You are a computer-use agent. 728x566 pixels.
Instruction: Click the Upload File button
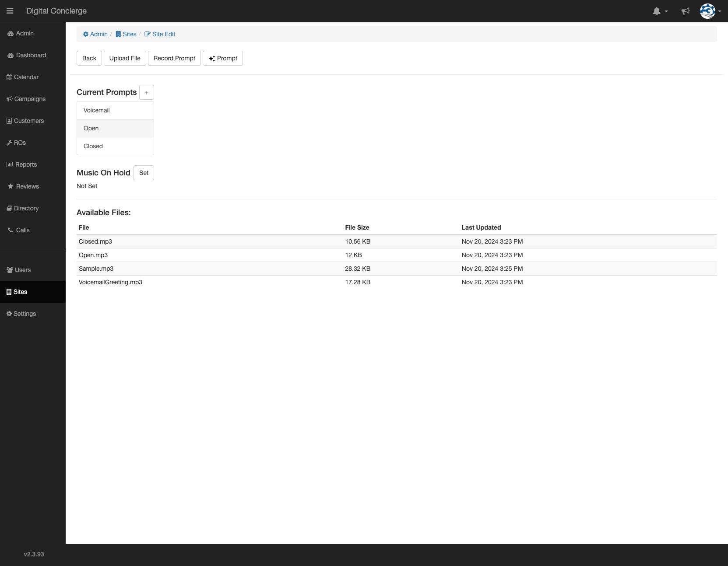tap(125, 58)
